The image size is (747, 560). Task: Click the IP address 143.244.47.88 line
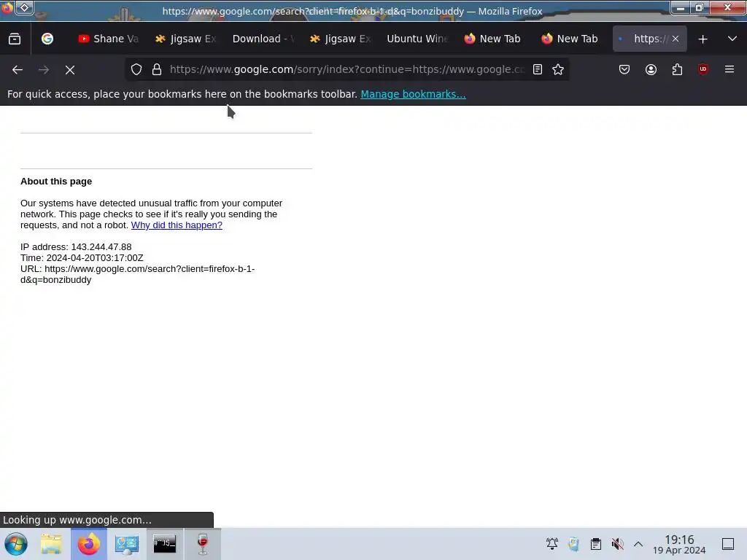76,247
